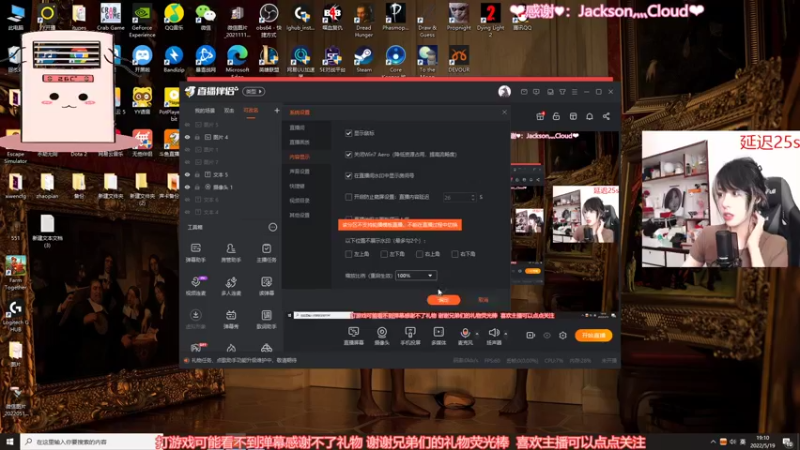Viewport: 800px width, 450px height.
Task: Open the hamburger menu in title bar
Action: (x=574, y=92)
